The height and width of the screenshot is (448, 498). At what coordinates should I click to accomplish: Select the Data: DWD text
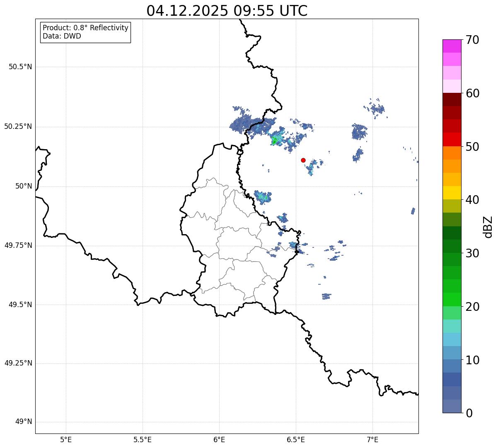pos(62,36)
